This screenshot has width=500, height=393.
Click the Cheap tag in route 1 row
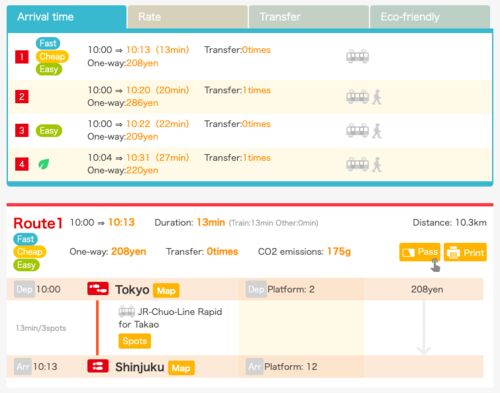(x=52, y=56)
